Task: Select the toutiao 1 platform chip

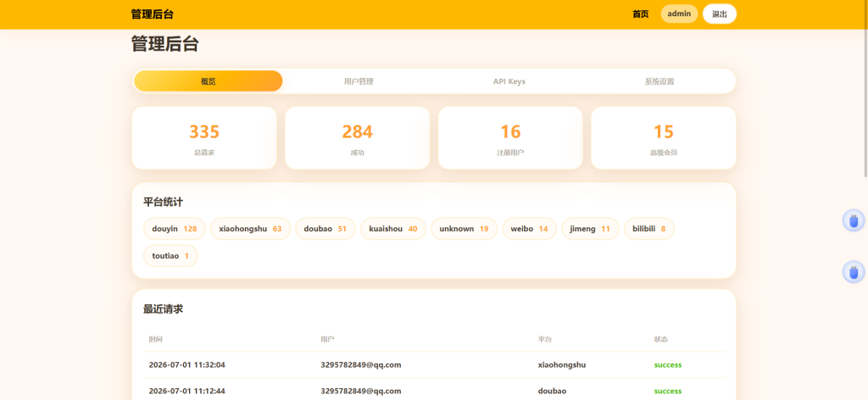Action: [170, 256]
